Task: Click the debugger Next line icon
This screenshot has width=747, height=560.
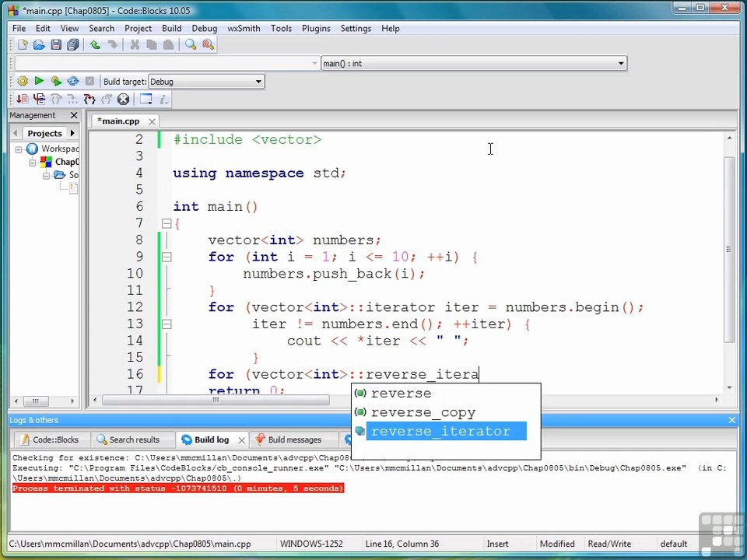Action: (x=56, y=99)
